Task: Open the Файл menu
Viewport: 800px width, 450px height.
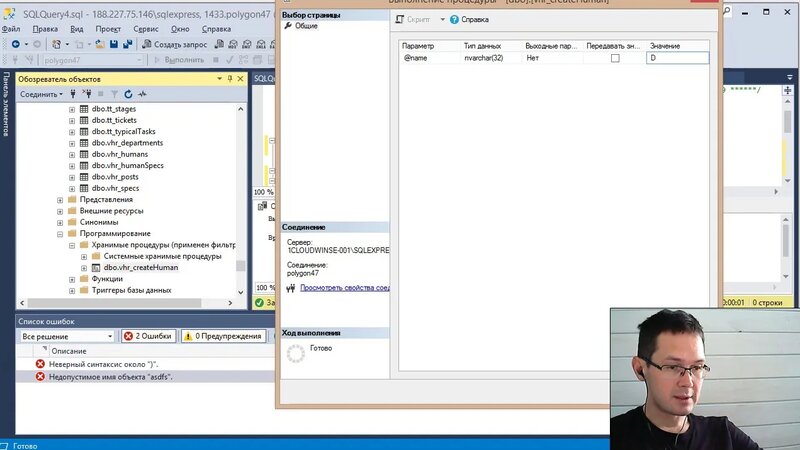Action: [11, 29]
